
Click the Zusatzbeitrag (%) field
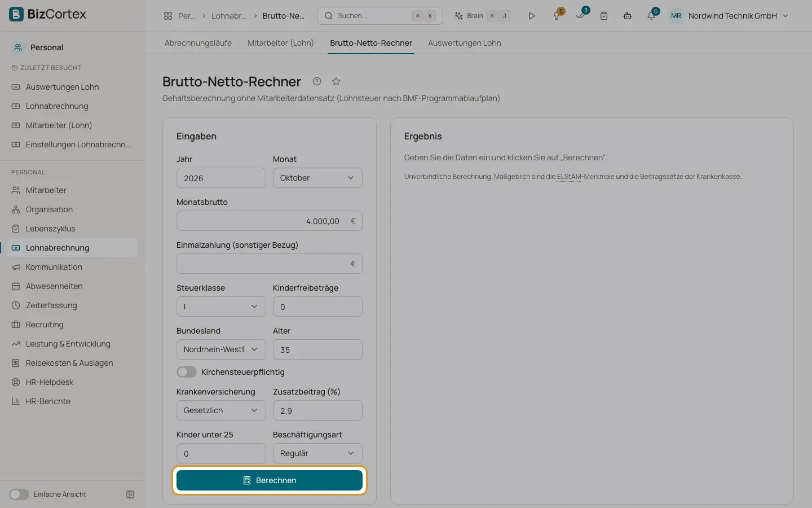[317, 410]
